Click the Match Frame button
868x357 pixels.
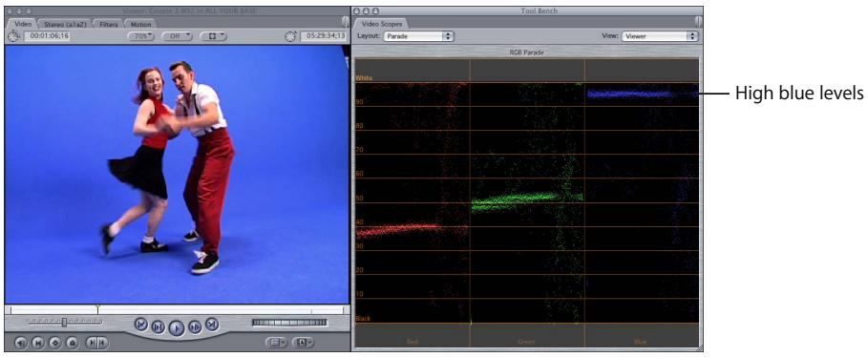click(21, 343)
